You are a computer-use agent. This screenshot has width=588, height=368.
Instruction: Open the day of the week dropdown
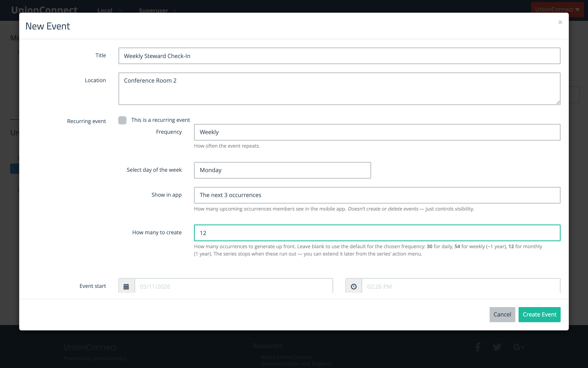click(x=282, y=170)
